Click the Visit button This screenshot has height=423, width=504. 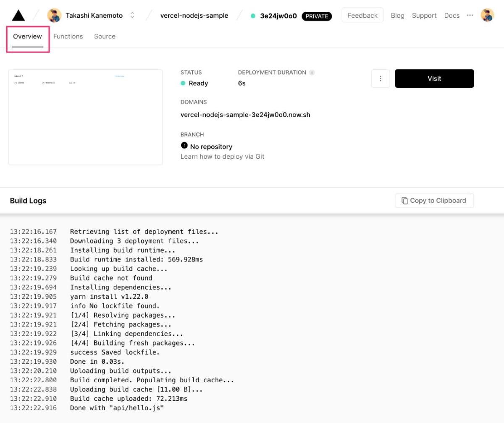coord(434,78)
